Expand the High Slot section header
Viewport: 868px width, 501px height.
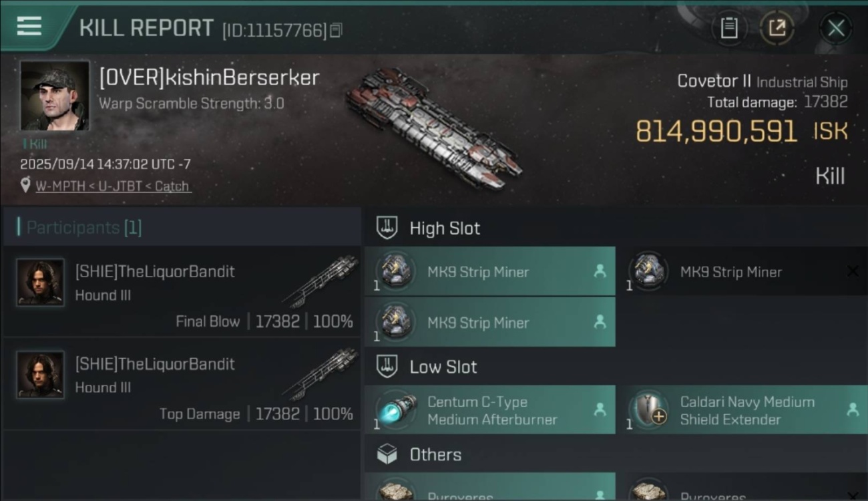click(x=445, y=228)
